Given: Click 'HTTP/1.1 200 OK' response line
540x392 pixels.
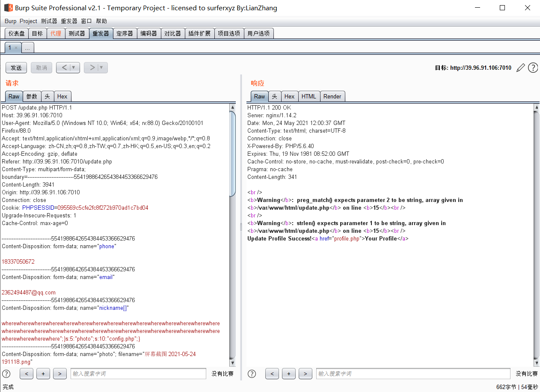Looking at the screenshot, I should coord(269,107).
